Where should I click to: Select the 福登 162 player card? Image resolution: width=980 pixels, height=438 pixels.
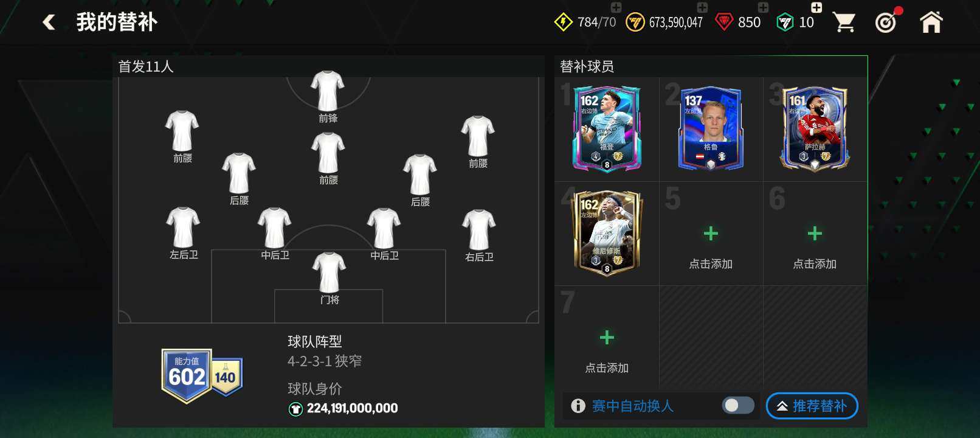(607, 128)
